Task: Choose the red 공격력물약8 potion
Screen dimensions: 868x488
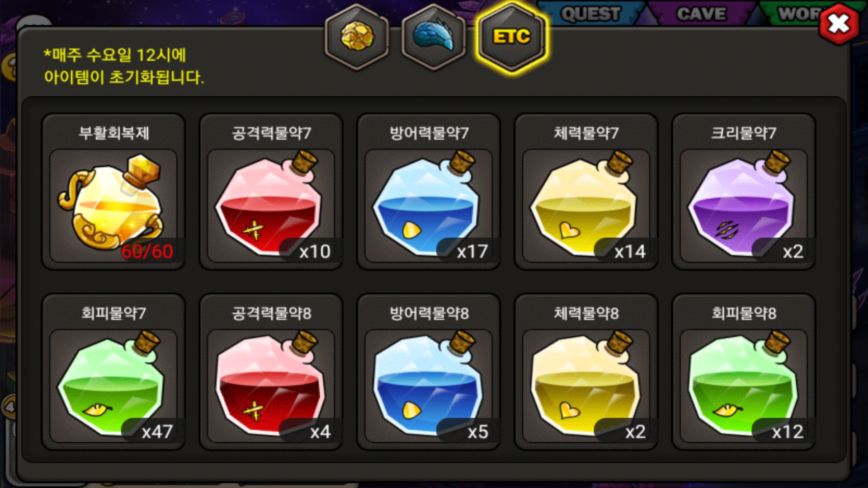Action: pyautogui.click(x=271, y=372)
